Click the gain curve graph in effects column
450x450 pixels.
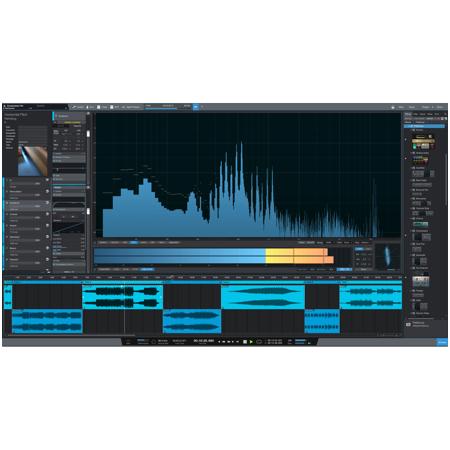pyautogui.click(x=69, y=228)
